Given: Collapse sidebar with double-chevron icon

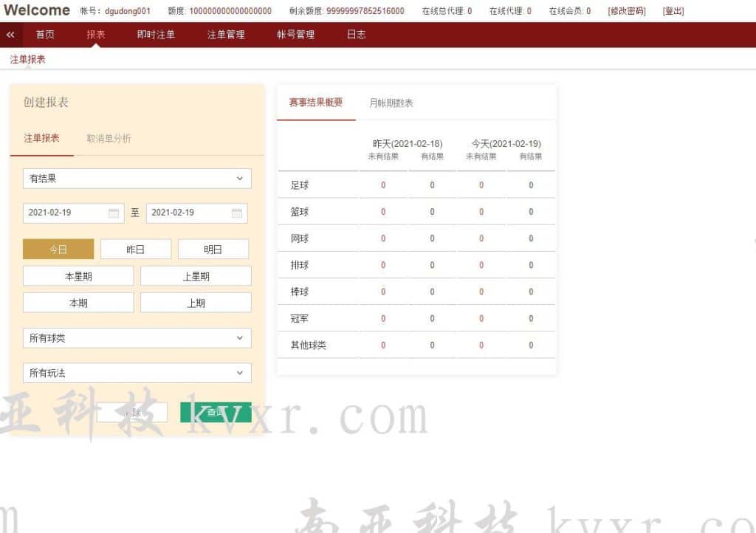Looking at the screenshot, I should (10, 35).
